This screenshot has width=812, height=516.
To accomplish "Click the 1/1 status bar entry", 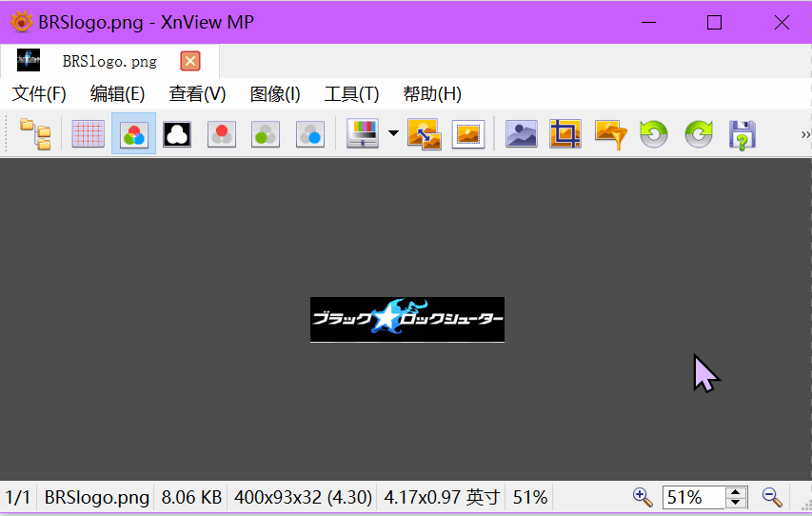I will coord(17,497).
